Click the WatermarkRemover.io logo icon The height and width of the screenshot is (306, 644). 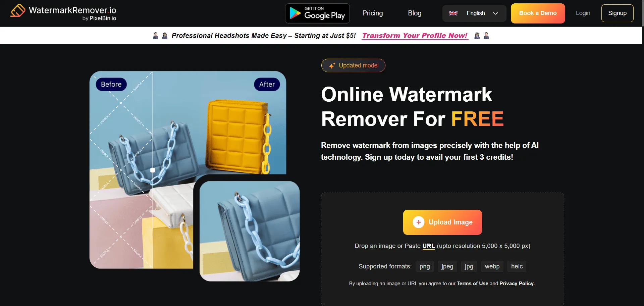[18, 10]
